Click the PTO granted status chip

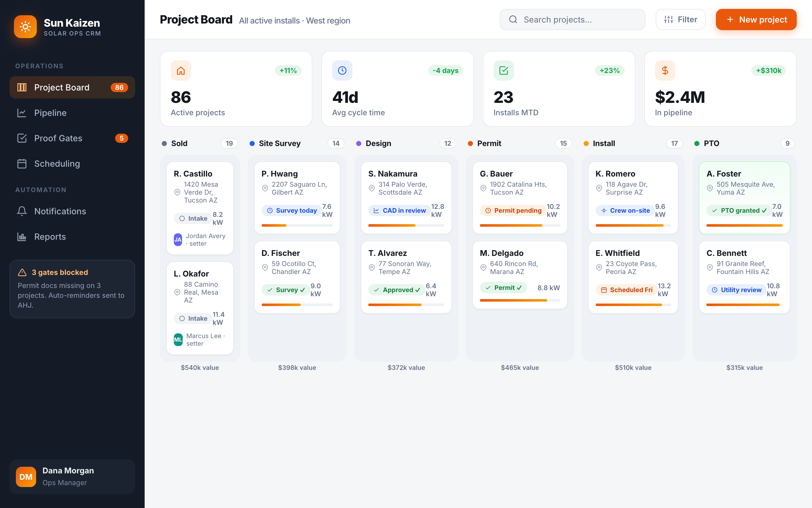739,210
